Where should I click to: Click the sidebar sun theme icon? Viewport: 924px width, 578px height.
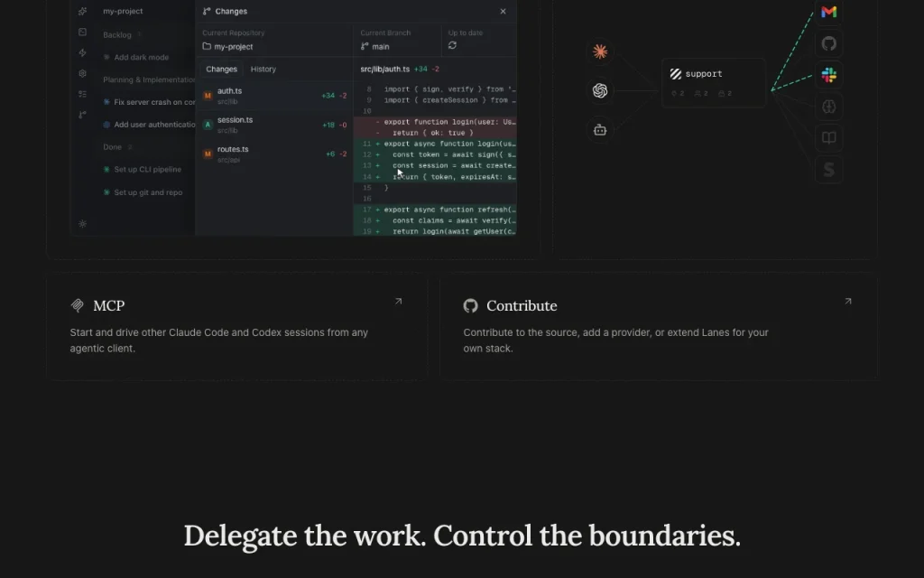[82, 224]
